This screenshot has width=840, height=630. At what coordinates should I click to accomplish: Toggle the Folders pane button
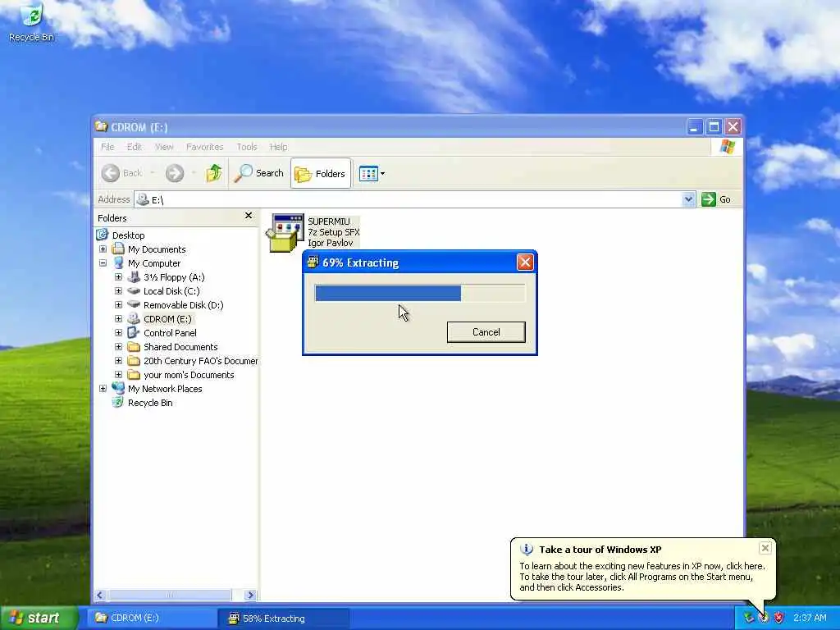coord(321,174)
